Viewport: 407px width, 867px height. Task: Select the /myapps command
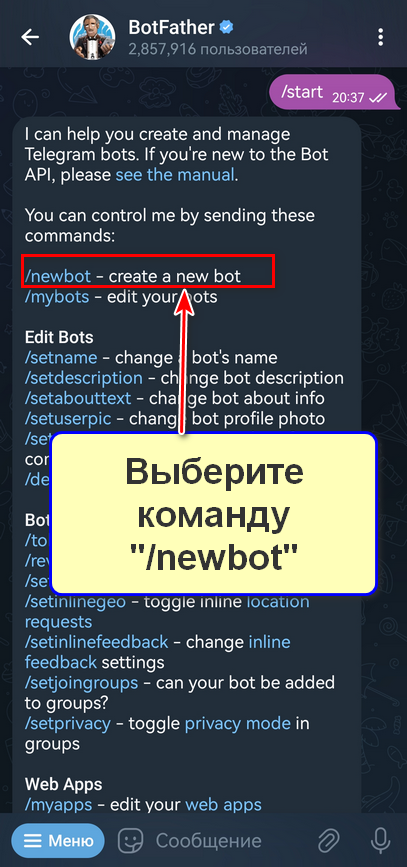click(x=59, y=805)
